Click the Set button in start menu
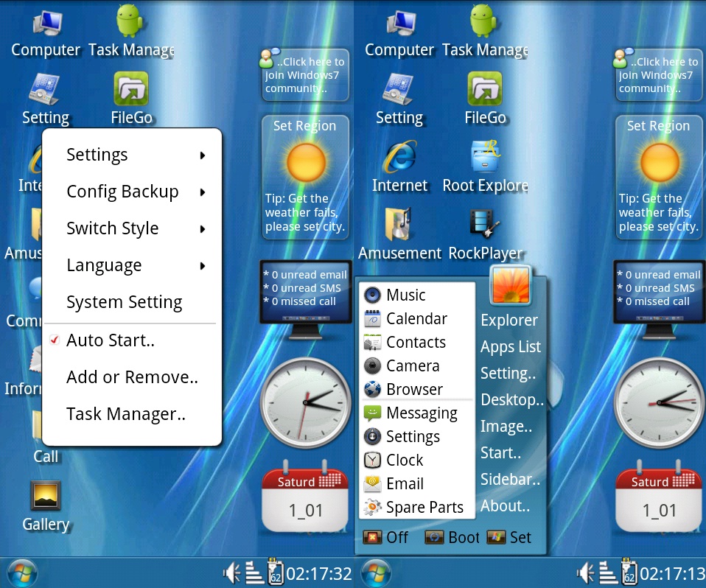706x588 pixels. click(508, 537)
